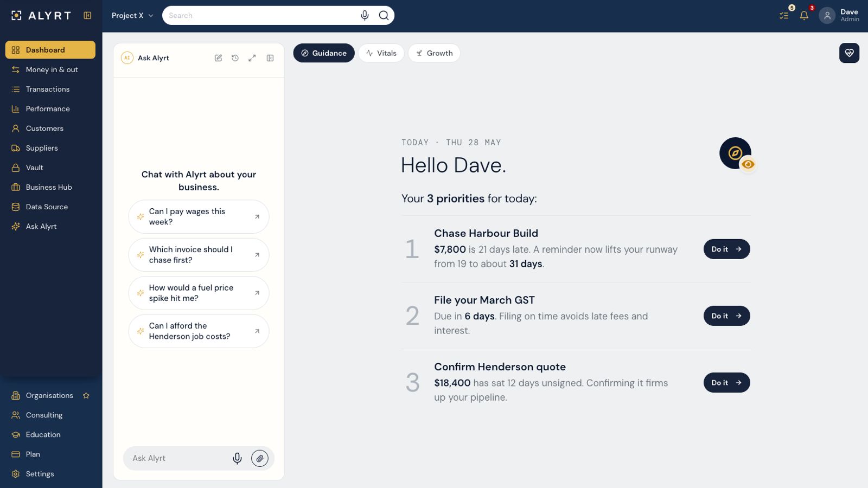
Task: Start a new chat with the compose icon
Action: point(218,58)
